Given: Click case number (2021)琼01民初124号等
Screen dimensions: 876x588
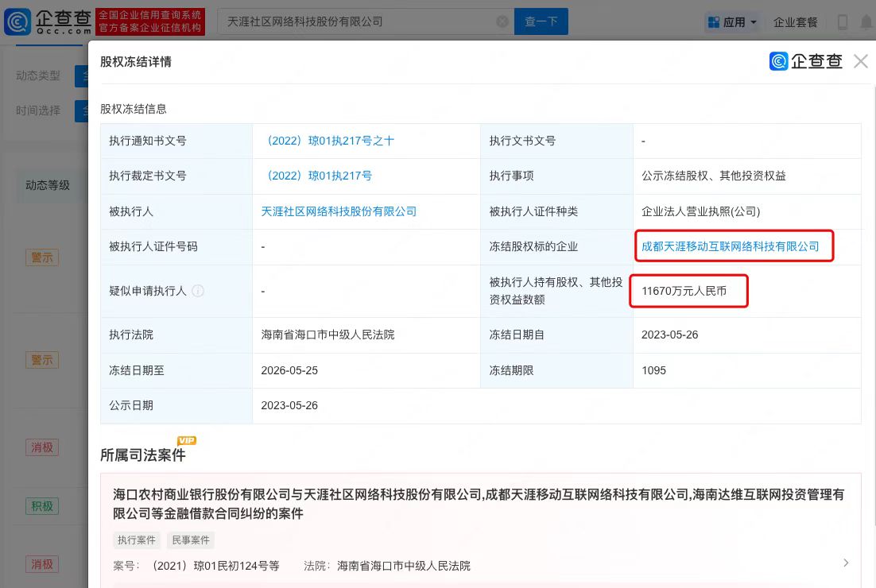Looking at the screenshot, I should point(215,566).
